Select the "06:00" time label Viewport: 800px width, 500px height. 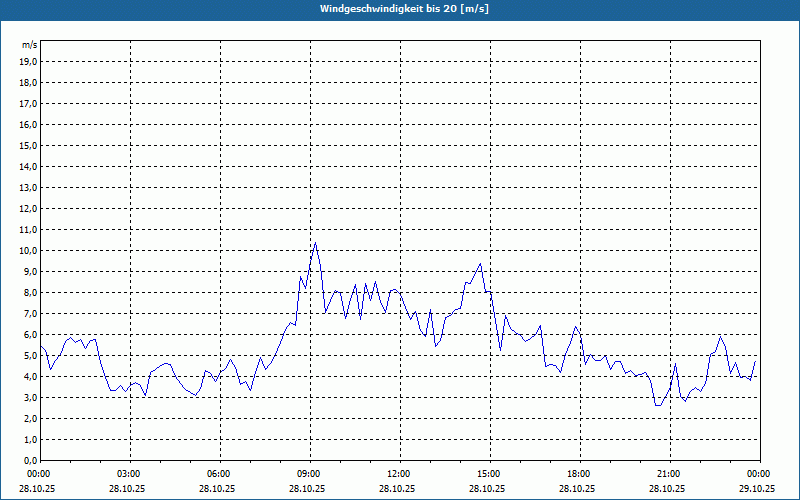(220, 474)
